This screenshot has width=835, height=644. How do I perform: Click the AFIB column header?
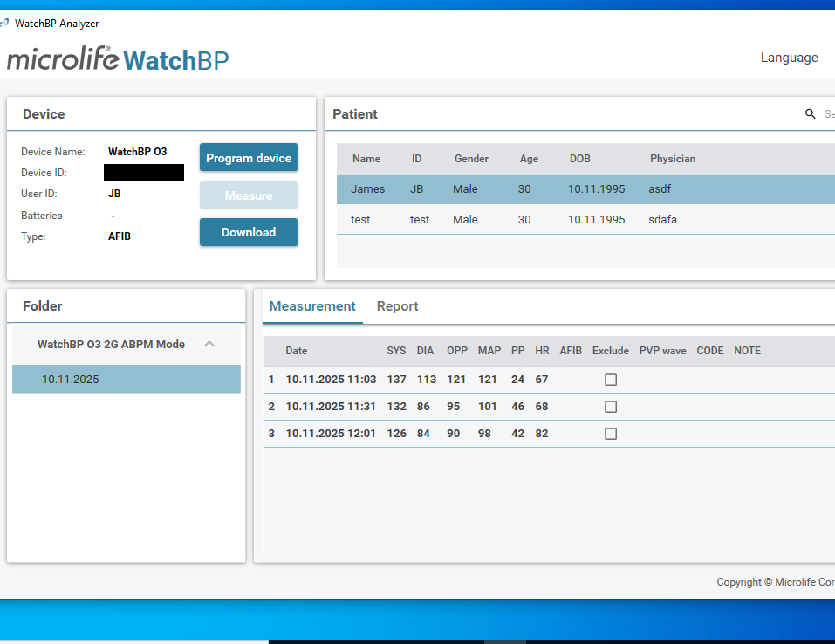(x=571, y=350)
